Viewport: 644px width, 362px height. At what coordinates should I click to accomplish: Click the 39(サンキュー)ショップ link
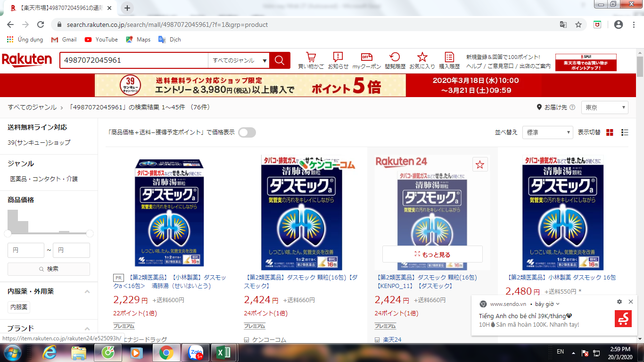(39, 142)
